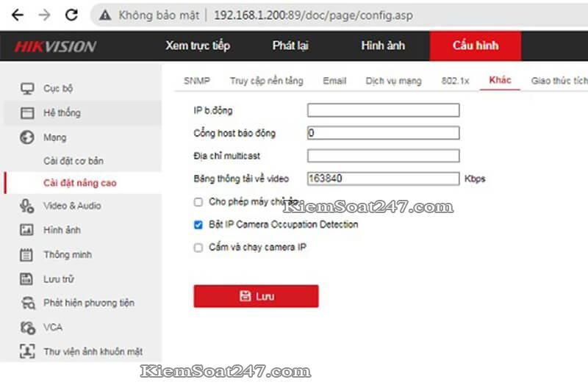The height and width of the screenshot is (385, 588).
Task: Click the Mạng globe icon
Action: [27, 137]
